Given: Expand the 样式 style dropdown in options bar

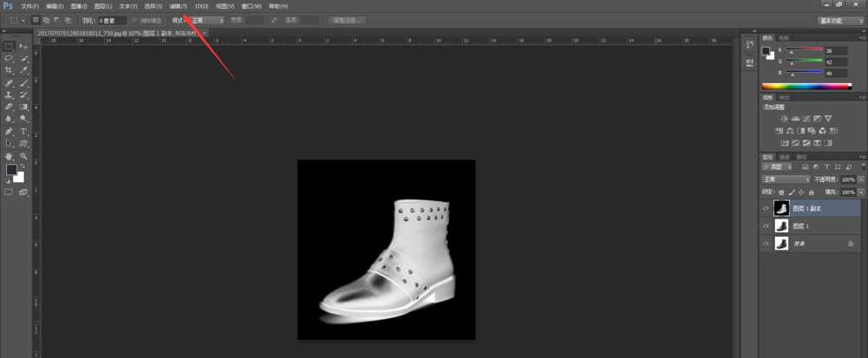Looking at the screenshot, I should click(x=208, y=19).
